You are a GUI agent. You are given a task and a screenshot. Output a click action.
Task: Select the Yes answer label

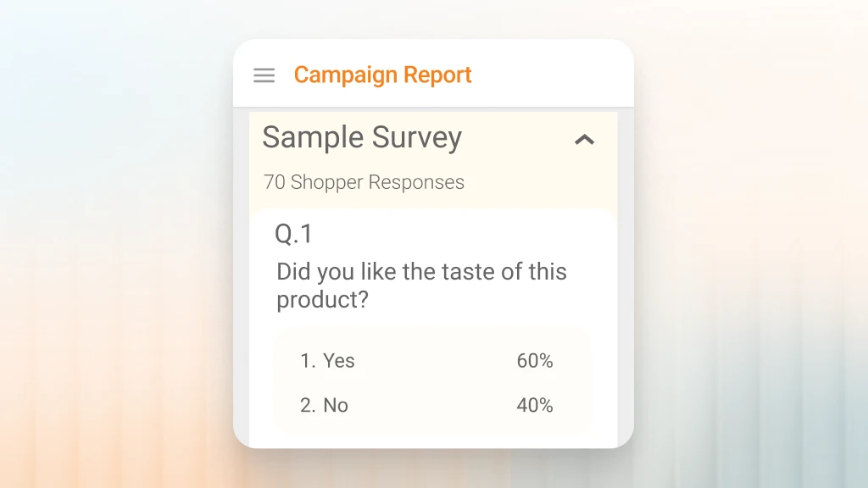click(339, 361)
